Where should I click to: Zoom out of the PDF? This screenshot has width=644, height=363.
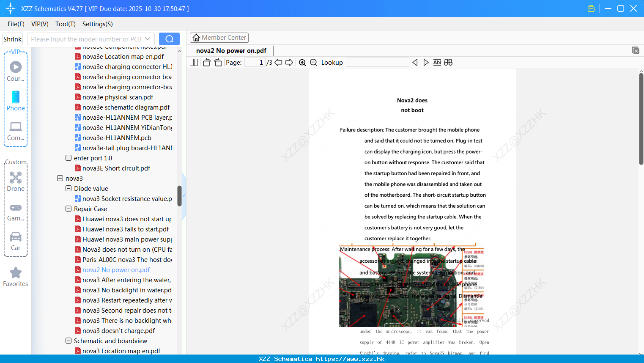click(314, 63)
